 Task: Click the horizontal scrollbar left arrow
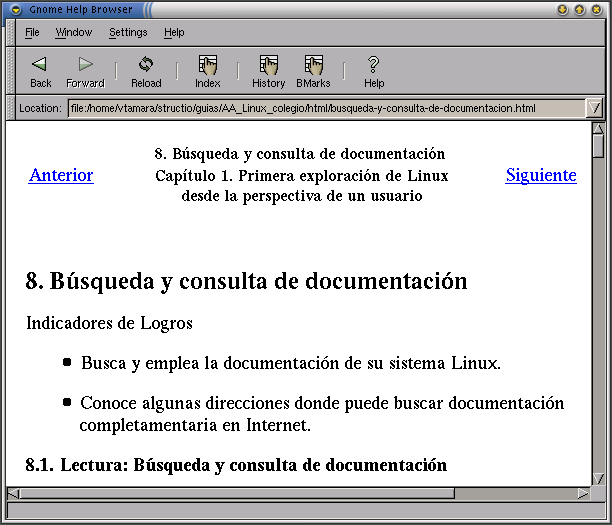coord(13,493)
